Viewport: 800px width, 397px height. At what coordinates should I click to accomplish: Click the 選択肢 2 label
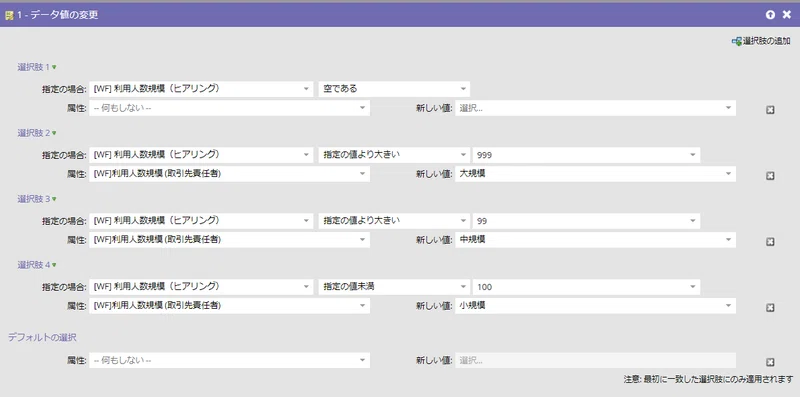coord(34,133)
